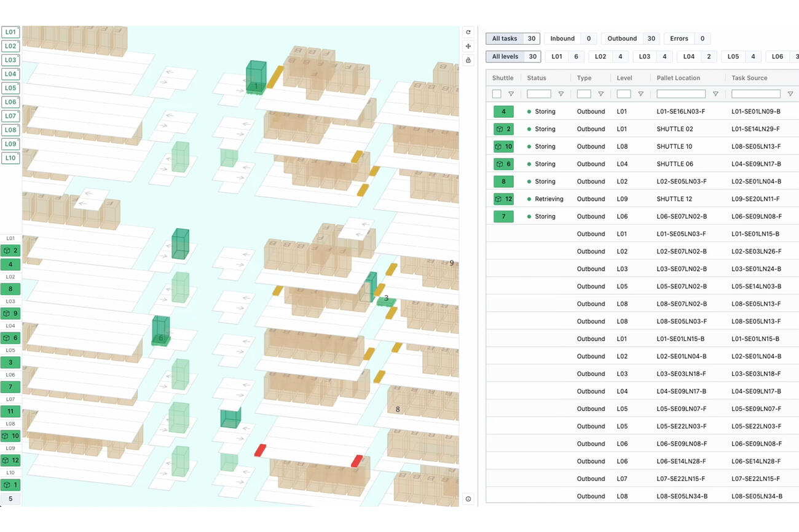Toggle the lock view icon

(x=468, y=60)
